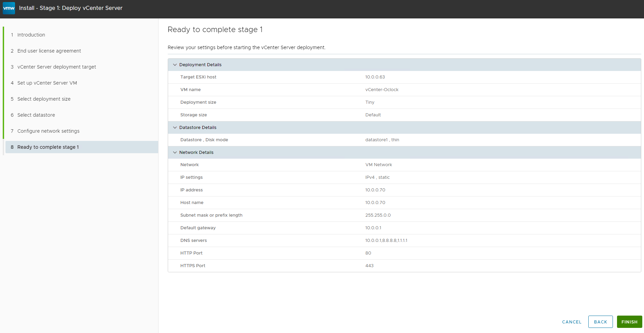Go to the Introduction step
The image size is (644, 333).
coord(31,35)
